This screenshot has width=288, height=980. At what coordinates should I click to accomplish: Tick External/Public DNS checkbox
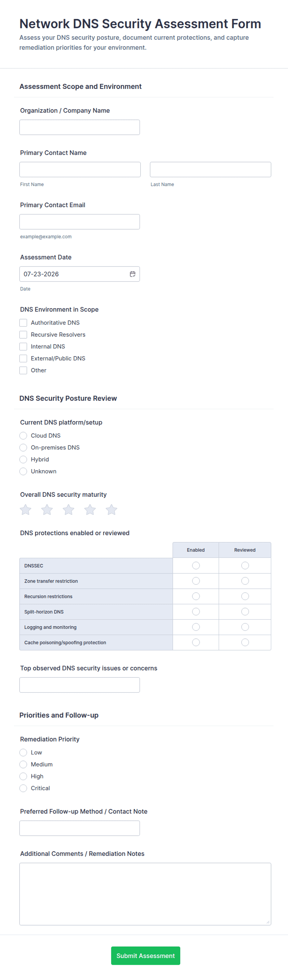pyautogui.click(x=23, y=358)
